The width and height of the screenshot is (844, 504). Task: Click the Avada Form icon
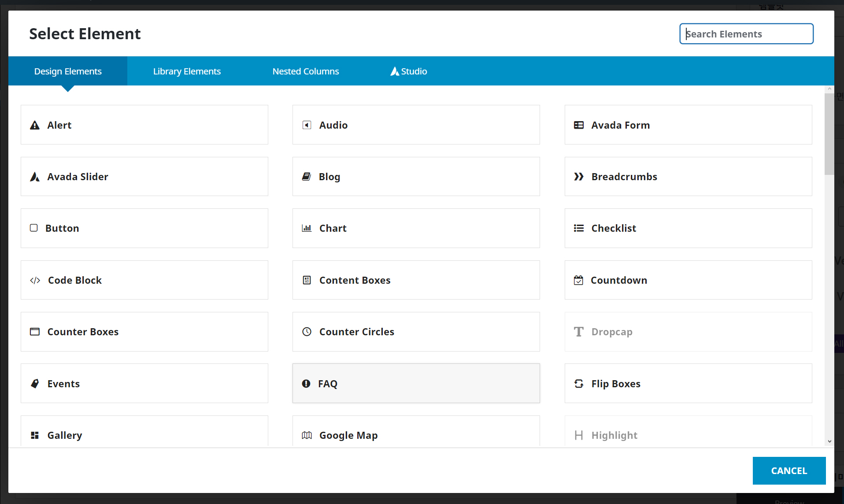click(579, 126)
